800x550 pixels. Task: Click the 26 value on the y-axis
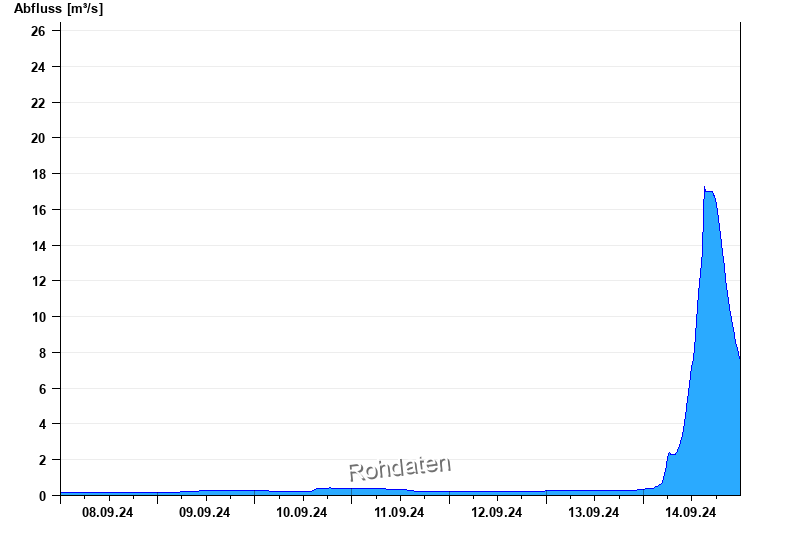(x=39, y=31)
